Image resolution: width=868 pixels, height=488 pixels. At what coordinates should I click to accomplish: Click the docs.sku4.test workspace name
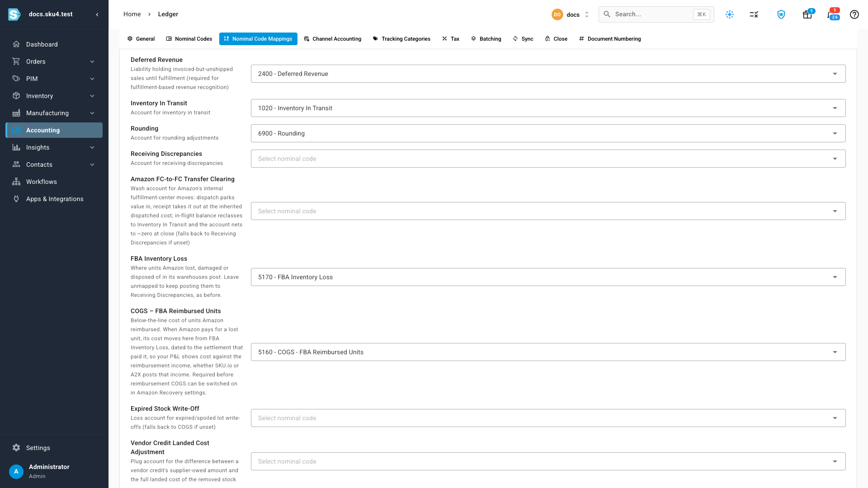(51, 14)
